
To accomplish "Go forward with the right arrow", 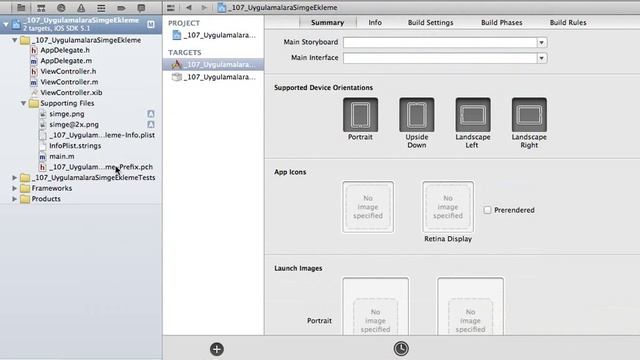I will click(x=204, y=7).
